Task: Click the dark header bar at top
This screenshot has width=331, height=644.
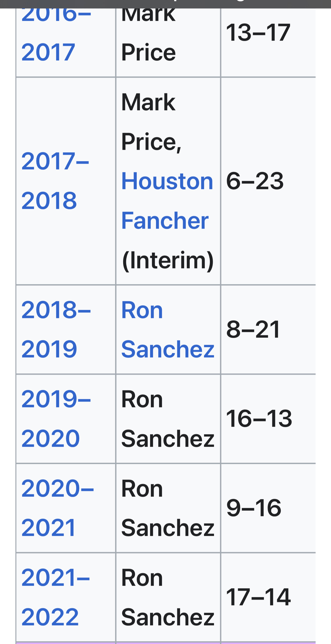Action: (x=165, y=4)
